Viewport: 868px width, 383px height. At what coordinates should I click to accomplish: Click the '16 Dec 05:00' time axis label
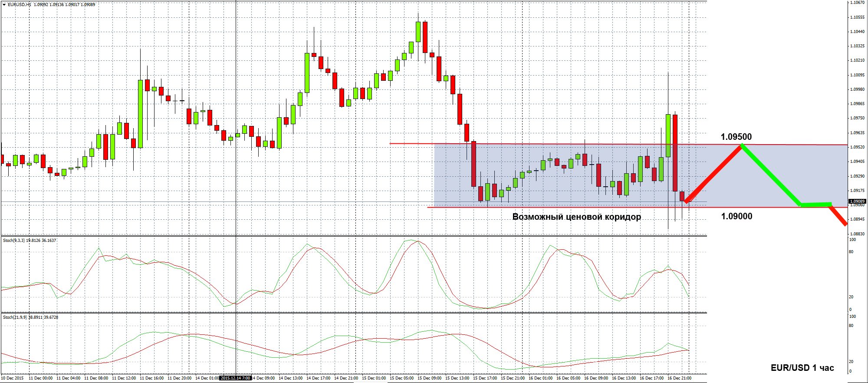click(568, 378)
